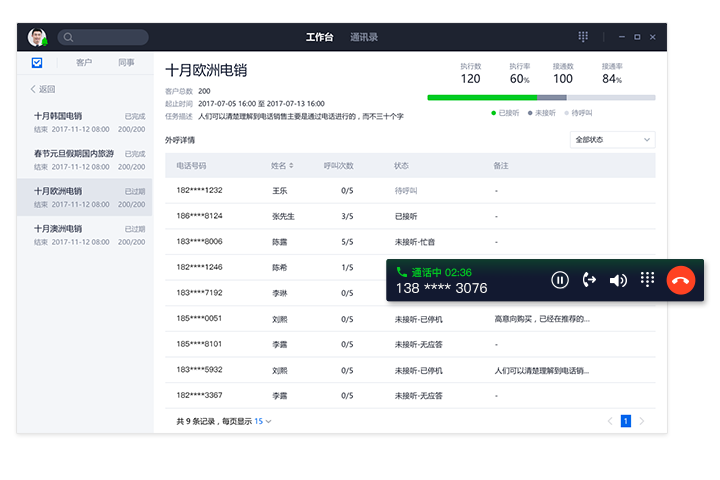Screen dimensions: 720x480
Task: Transfer the call with the forward icon
Action: coord(589,280)
